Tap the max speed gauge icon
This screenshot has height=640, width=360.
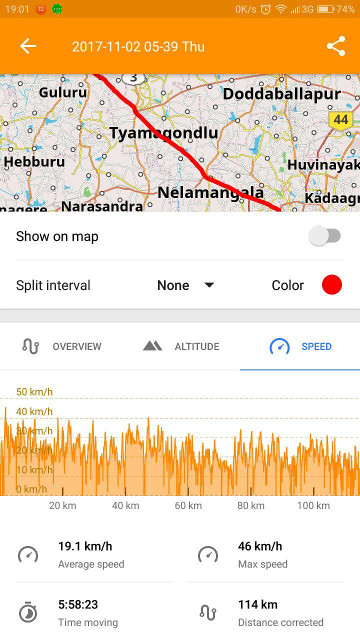pyautogui.click(x=208, y=555)
